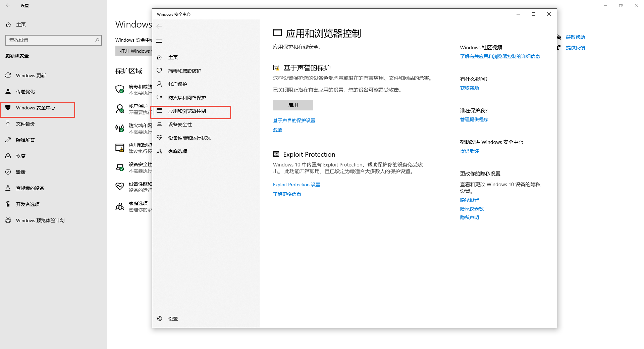Image resolution: width=644 pixels, height=349 pixels.
Task: Open 防火墙和网络保护 section
Action: [x=187, y=98]
